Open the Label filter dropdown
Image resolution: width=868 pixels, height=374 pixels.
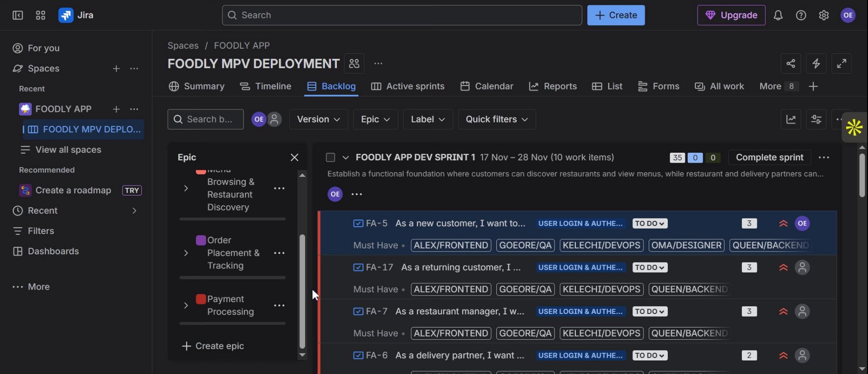(x=428, y=119)
